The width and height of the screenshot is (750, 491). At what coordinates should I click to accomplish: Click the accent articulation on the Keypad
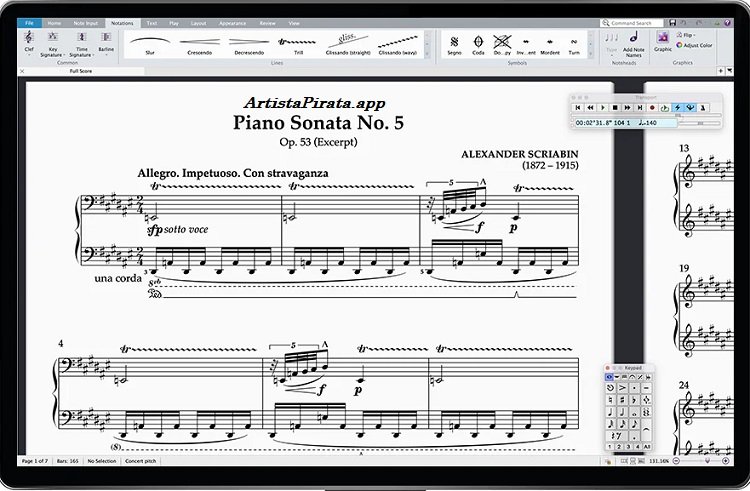(x=621, y=386)
